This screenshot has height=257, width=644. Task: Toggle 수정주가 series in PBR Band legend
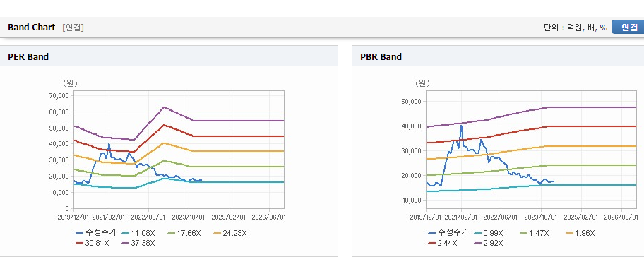[448, 233]
